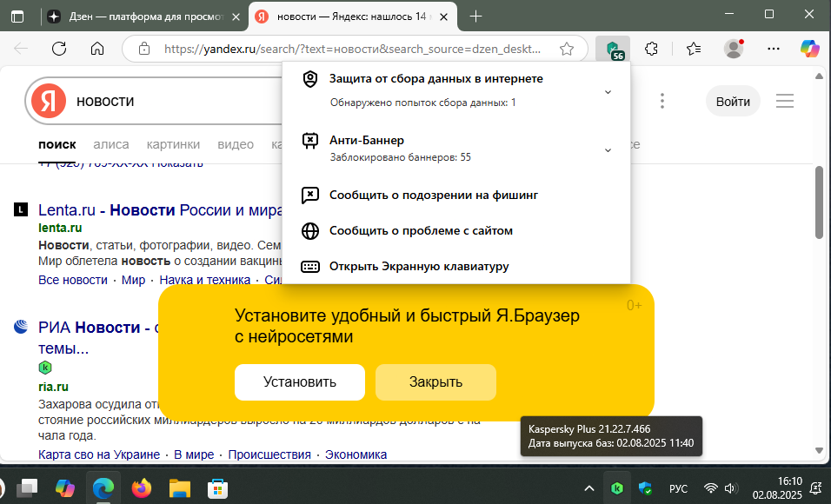Open Microsoft Store from the taskbar
The image size is (831, 504).
click(x=218, y=488)
